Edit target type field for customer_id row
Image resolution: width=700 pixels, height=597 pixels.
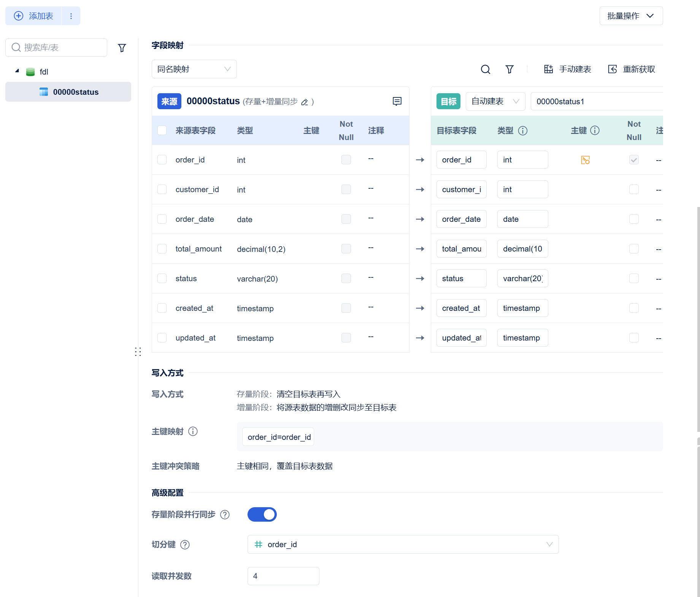523,189
